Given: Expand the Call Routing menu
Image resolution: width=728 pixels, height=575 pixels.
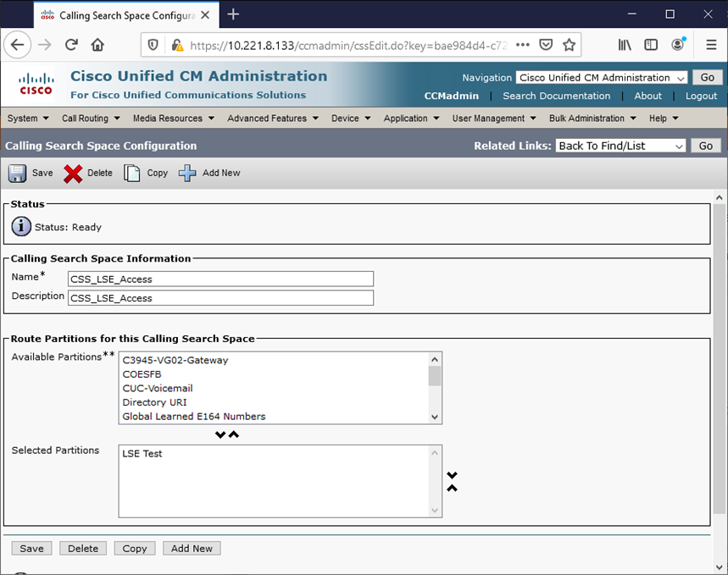Looking at the screenshot, I should tap(91, 119).
